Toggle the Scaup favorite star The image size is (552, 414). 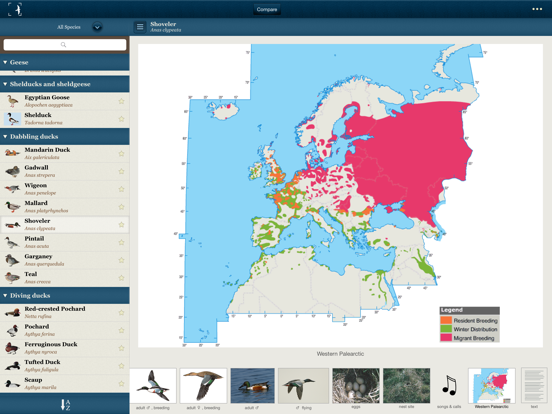coord(121,383)
